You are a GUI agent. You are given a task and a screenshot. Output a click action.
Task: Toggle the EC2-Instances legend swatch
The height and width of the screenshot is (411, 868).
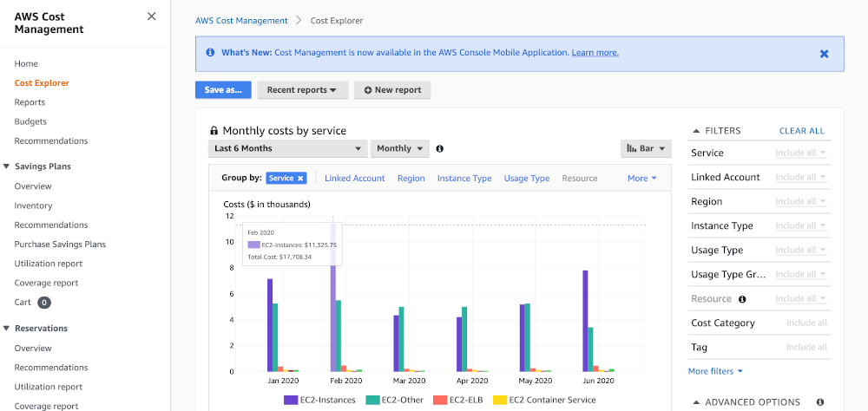coord(292,400)
